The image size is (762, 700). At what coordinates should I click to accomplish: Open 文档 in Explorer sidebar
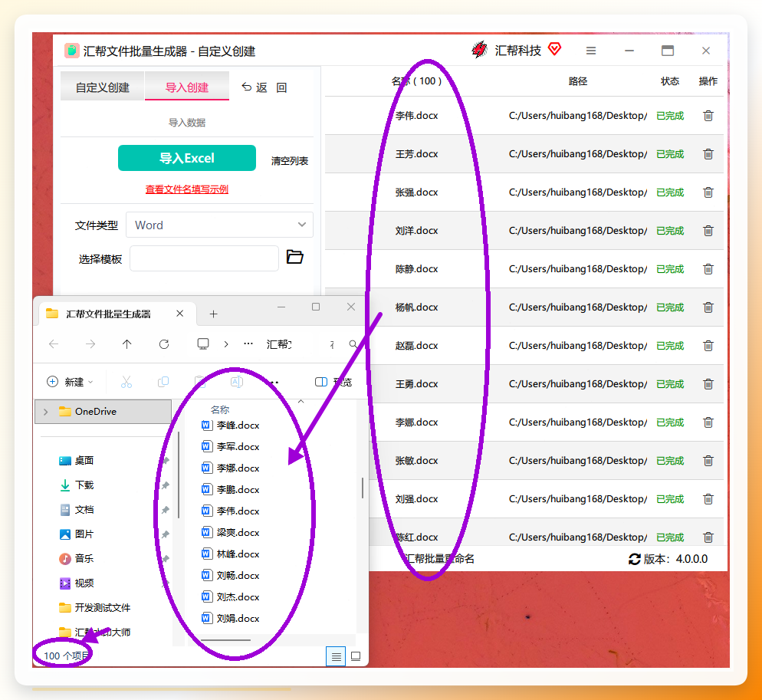pyautogui.click(x=84, y=509)
